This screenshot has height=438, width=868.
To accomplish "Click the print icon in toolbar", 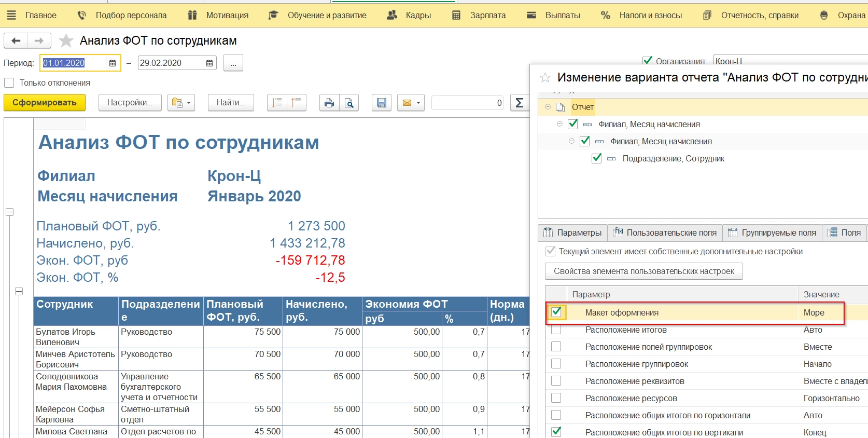I will click(x=329, y=103).
